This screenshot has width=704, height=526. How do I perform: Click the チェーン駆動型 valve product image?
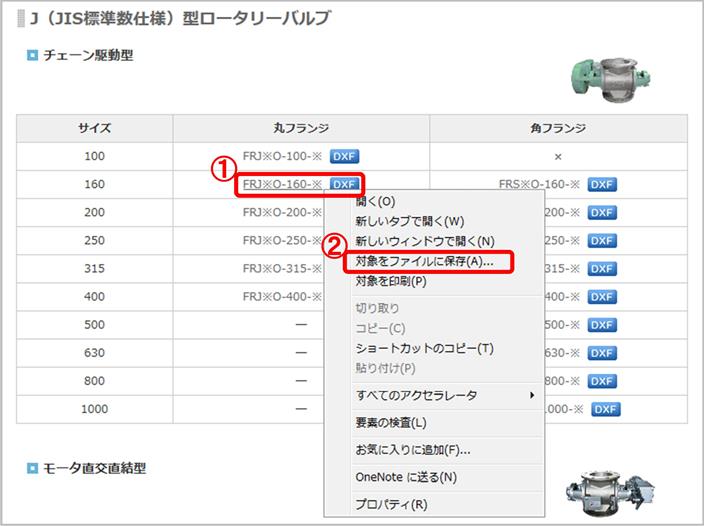pyautogui.click(x=611, y=79)
